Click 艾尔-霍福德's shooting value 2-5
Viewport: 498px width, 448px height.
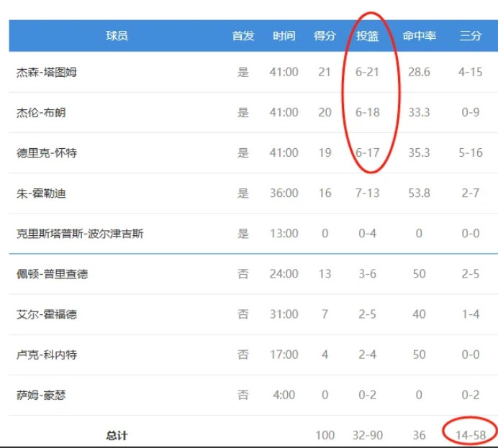tap(368, 314)
